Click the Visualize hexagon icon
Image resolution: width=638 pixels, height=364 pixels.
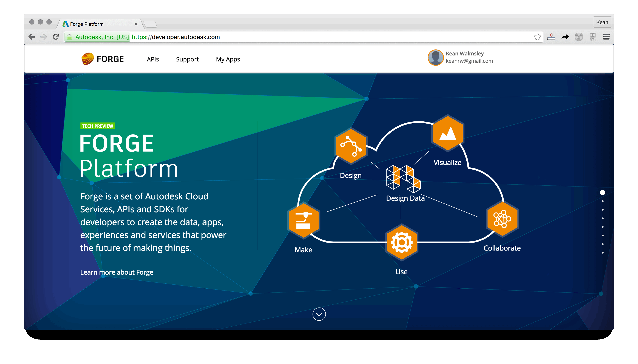[448, 133]
